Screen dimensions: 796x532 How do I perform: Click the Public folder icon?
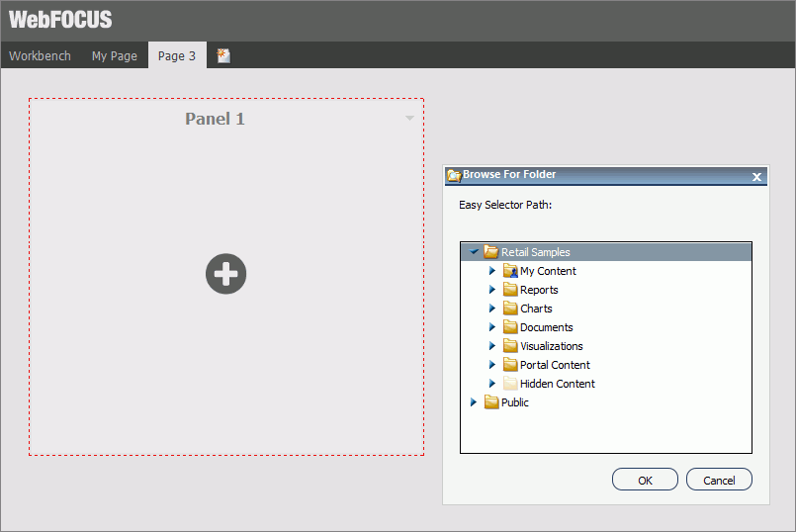tap(491, 402)
